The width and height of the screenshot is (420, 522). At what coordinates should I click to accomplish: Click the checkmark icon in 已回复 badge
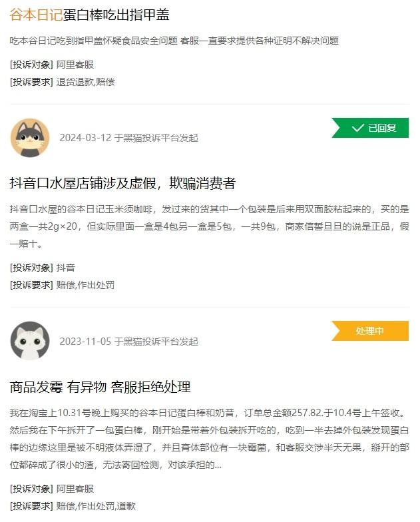[358, 128]
